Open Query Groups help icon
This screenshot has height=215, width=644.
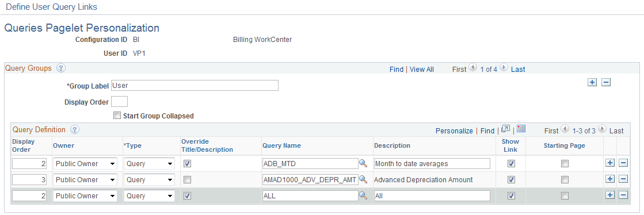(x=61, y=68)
